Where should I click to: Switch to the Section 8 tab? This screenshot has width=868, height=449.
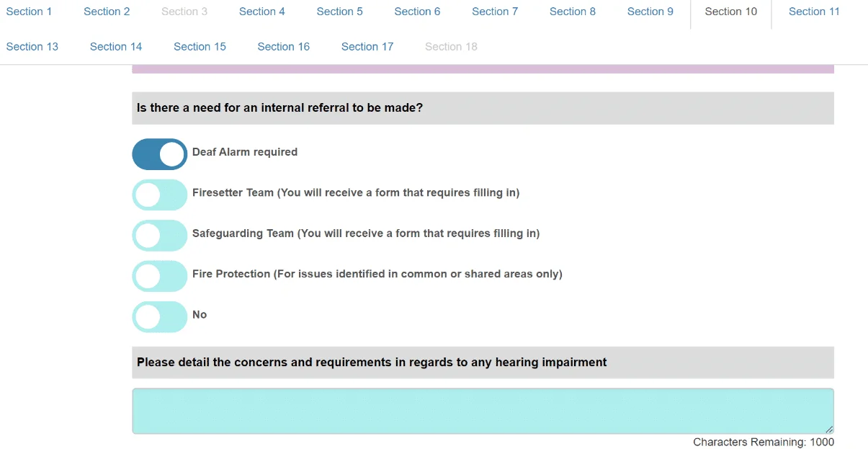point(573,12)
